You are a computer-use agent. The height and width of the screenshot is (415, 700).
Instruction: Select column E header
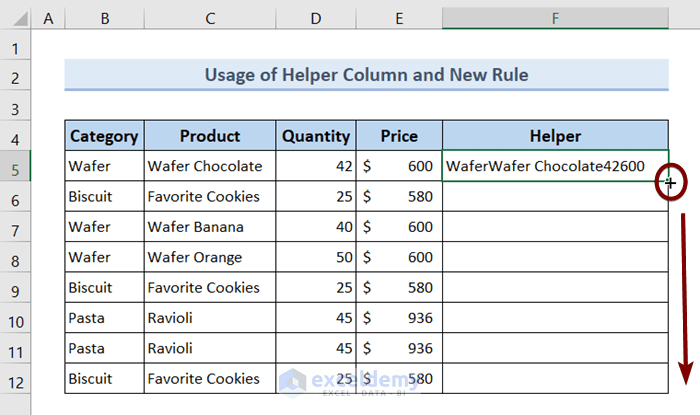pyautogui.click(x=399, y=19)
